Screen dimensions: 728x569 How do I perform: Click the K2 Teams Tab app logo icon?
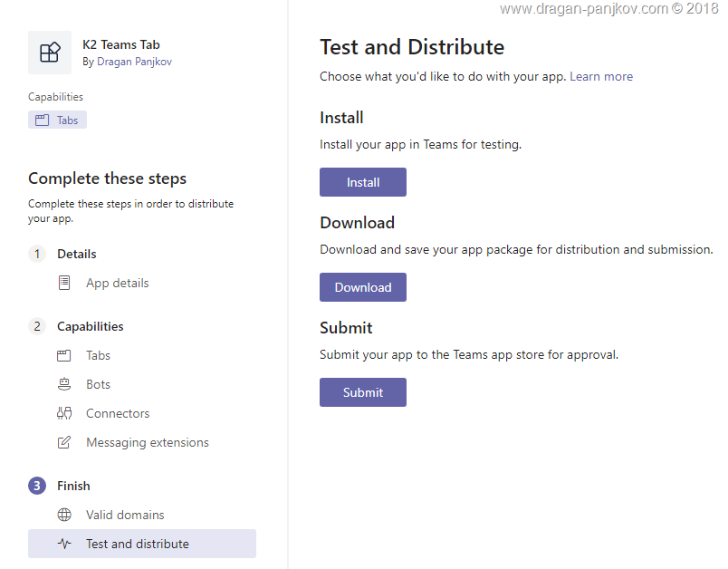pos(50,53)
